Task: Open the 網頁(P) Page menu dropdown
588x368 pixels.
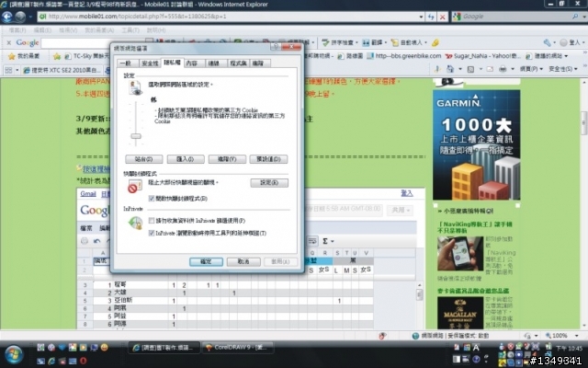Action: pos(529,69)
